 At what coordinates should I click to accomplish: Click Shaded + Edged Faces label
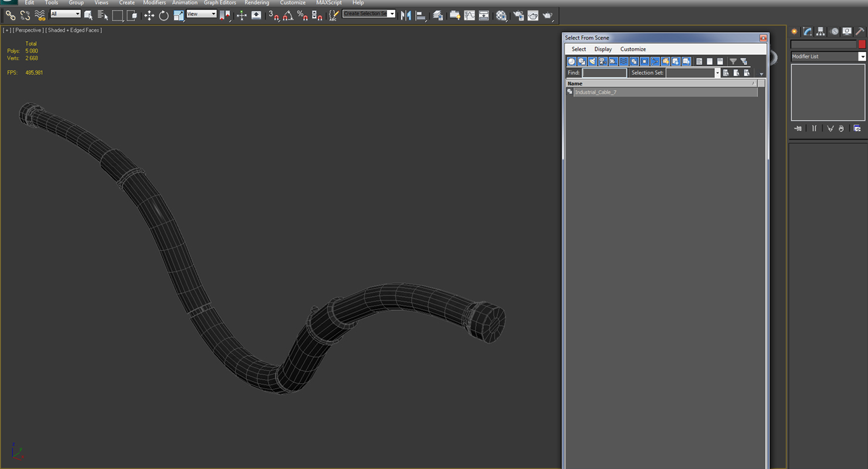coord(74,30)
